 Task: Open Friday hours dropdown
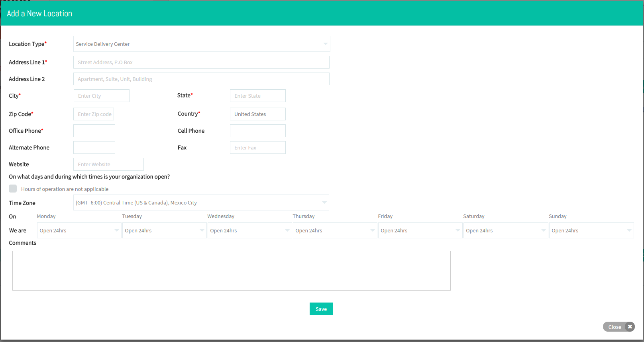(x=420, y=230)
